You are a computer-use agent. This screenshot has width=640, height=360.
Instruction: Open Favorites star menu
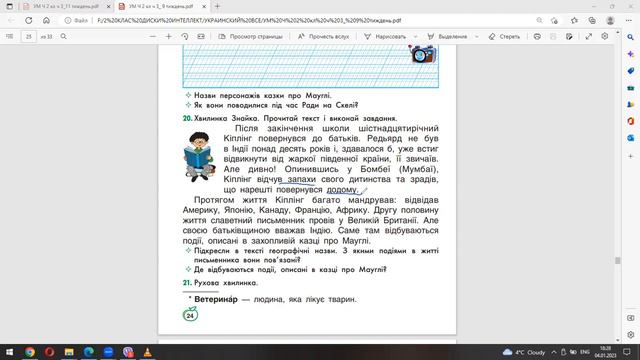click(574, 20)
